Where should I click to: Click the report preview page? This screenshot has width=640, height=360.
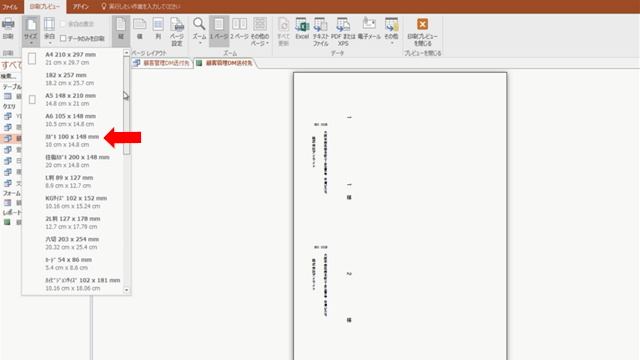[x=400, y=216]
